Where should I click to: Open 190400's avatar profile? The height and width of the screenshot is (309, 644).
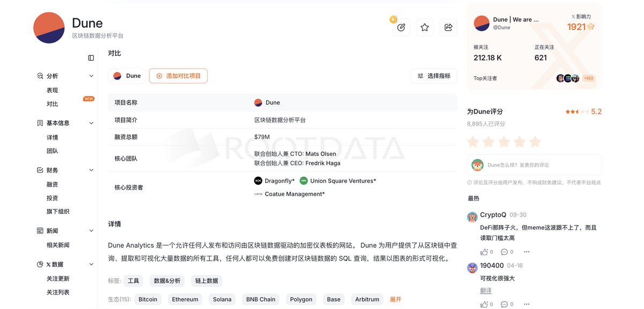point(472,268)
